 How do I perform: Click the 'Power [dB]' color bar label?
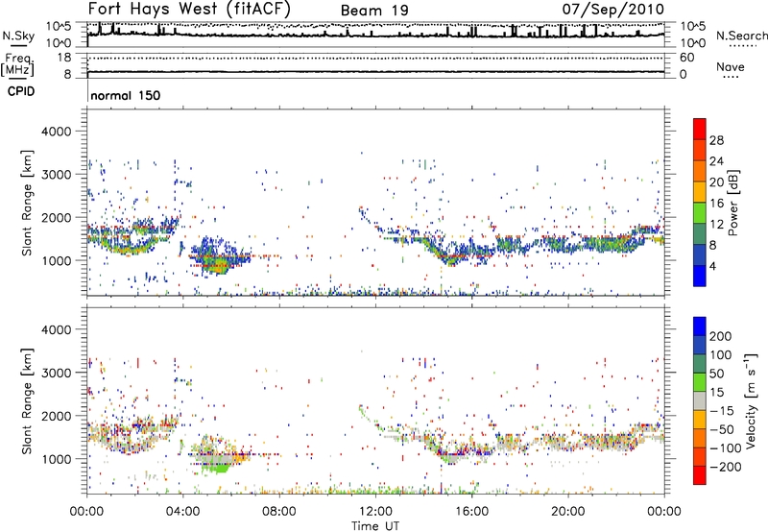[732, 203]
